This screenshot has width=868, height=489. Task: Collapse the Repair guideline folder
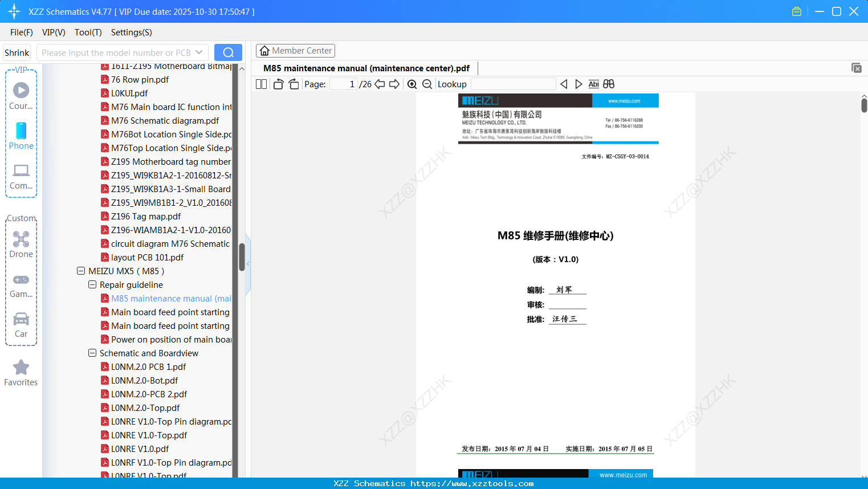tap(92, 284)
